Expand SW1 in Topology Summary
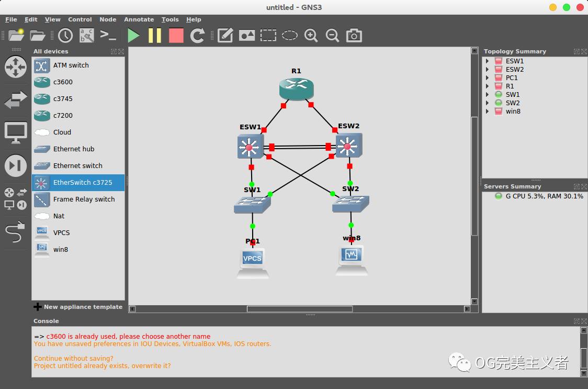 487,95
